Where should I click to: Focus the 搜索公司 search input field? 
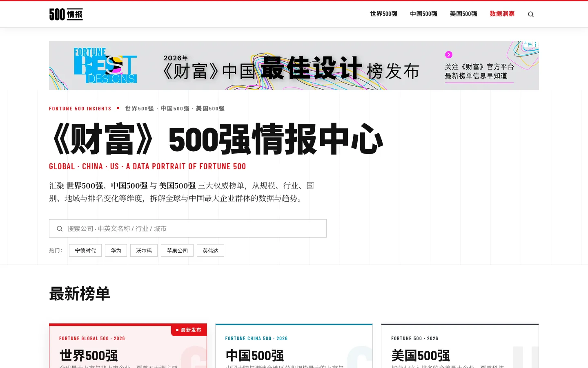(x=188, y=229)
